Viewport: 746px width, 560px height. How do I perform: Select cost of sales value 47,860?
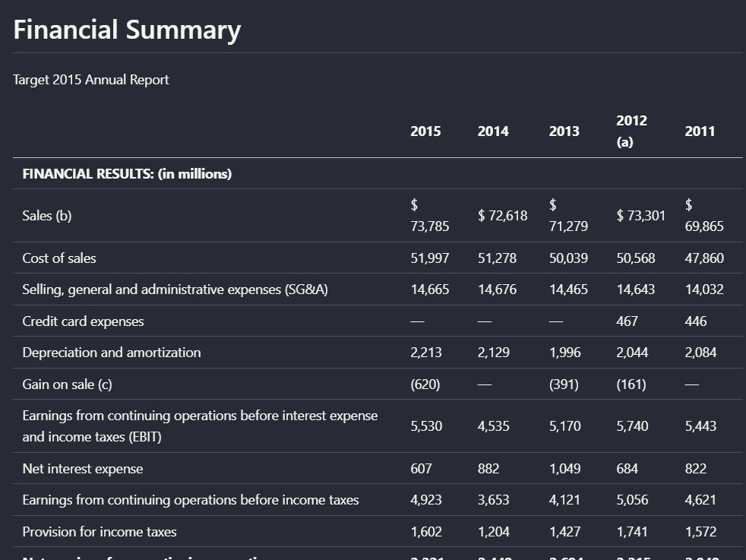tap(704, 258)
